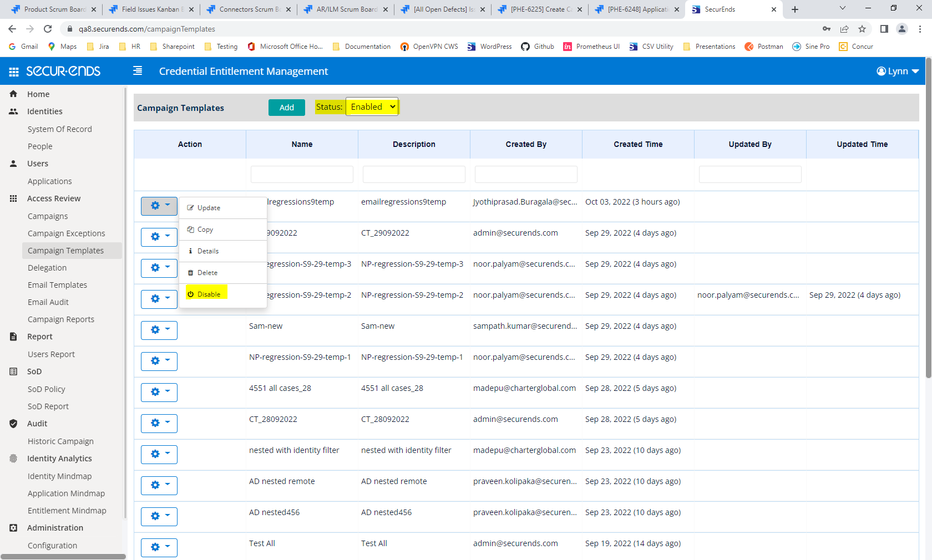Click the Identities people icon

click(13, 111)
